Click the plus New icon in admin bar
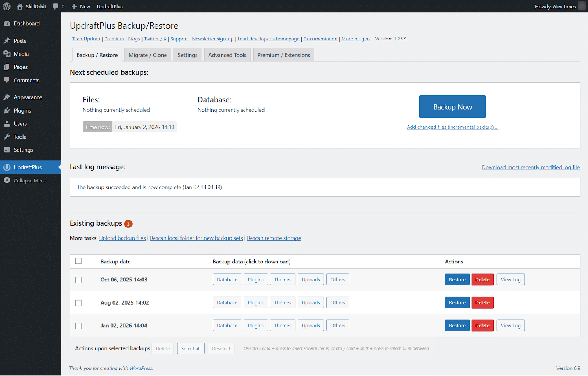Image resolution: width=588 pixels, height=376 pixels. click(x=74, y=6)
